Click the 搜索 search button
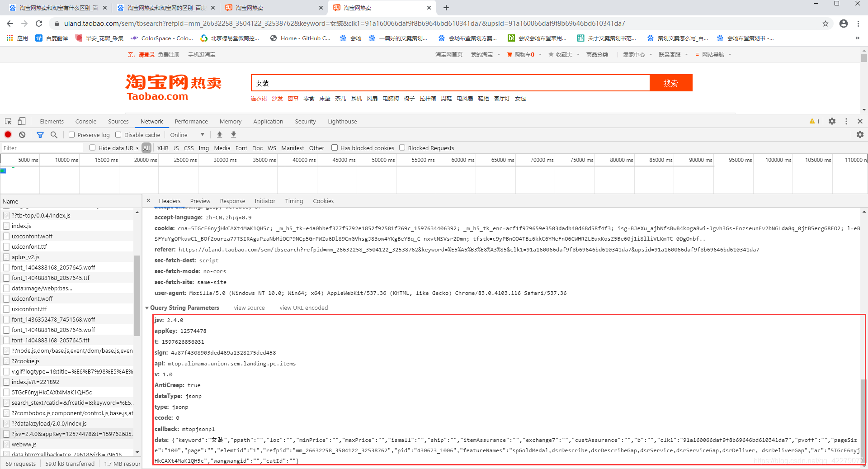 pyautogui.click(x=671, y=83)
